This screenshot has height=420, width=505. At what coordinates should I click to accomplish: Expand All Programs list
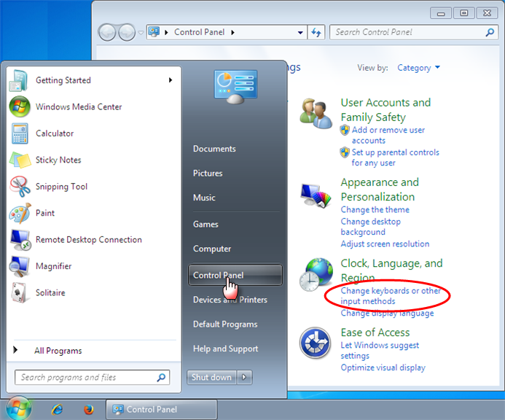(58, 351)
